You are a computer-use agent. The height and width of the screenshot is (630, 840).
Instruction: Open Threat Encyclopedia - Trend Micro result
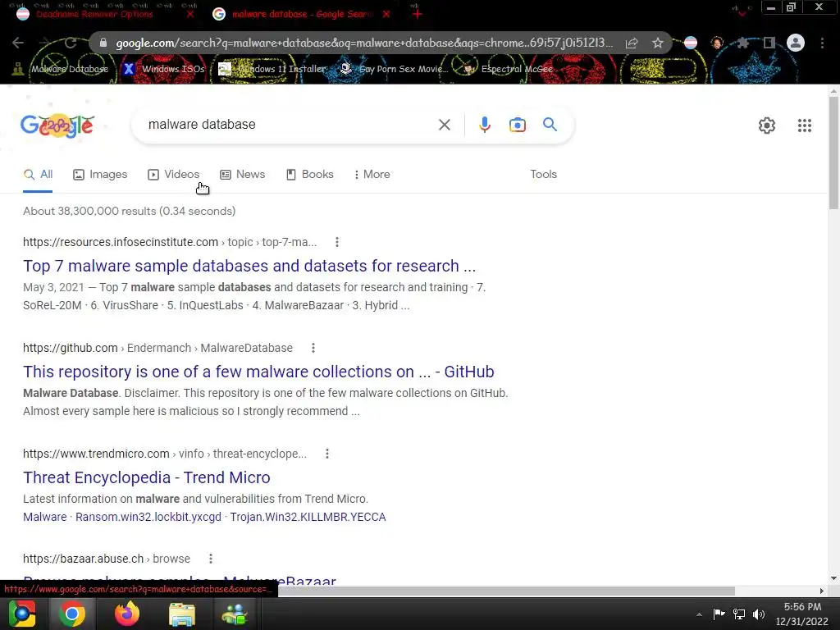(x=146, y=477)
